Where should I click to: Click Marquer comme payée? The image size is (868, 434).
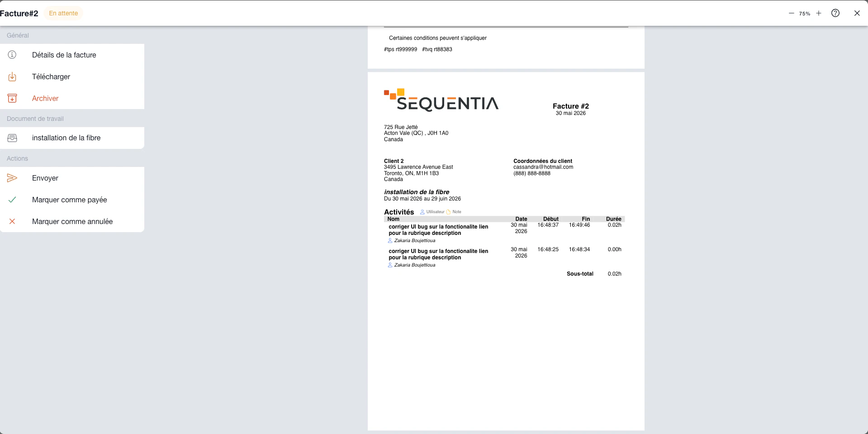tap(72, 200)
